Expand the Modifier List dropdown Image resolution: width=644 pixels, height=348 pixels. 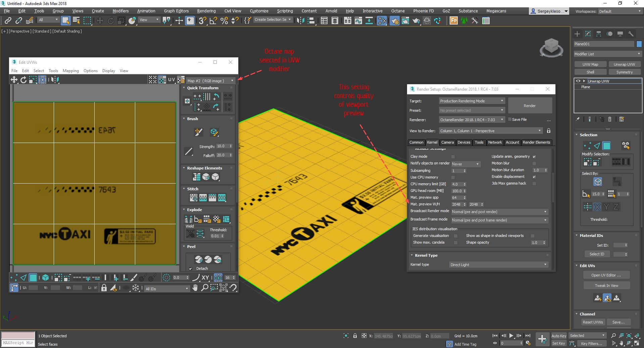click(x=607, y=54)
